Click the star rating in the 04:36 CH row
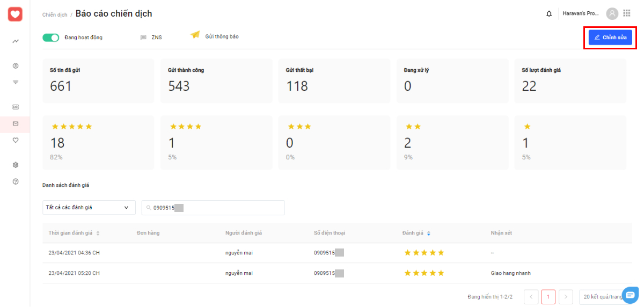Screen dimensions: 644x307 424,252
